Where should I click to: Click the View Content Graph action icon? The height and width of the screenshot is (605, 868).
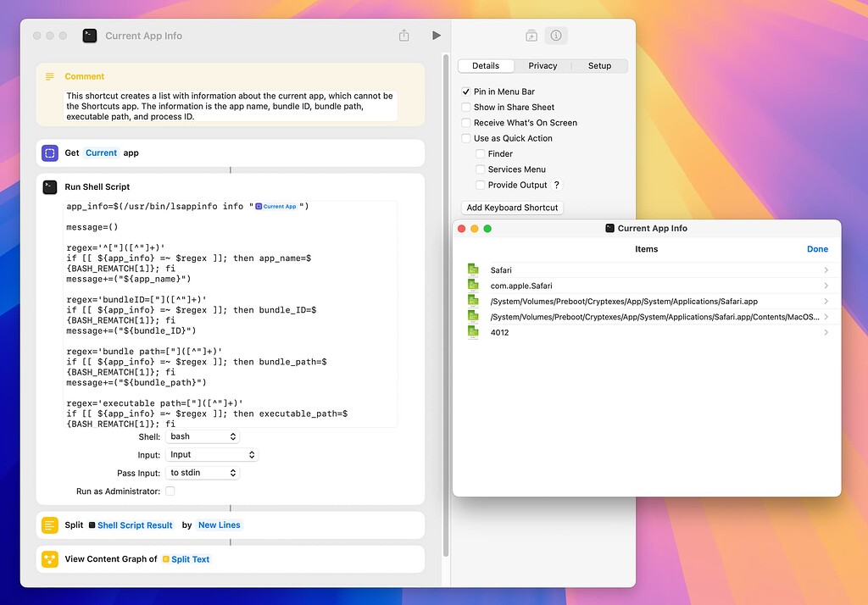[x=50, y=558]
